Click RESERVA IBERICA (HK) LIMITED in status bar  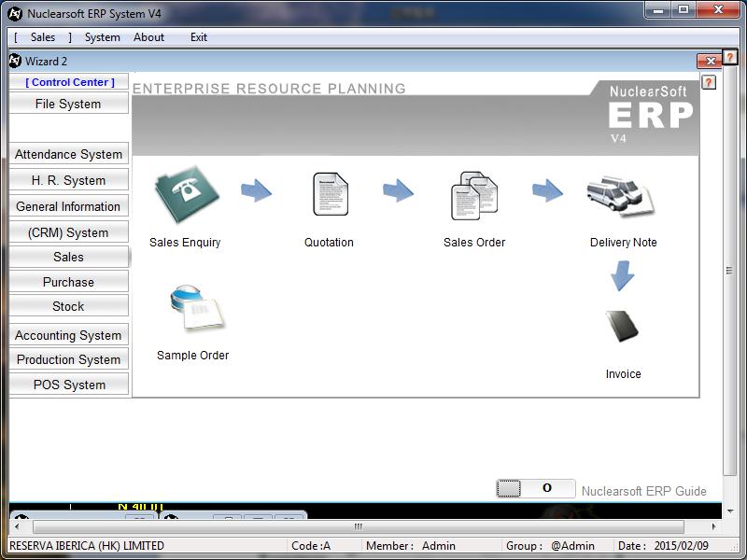pyautogui.click(x=87, y=546)
